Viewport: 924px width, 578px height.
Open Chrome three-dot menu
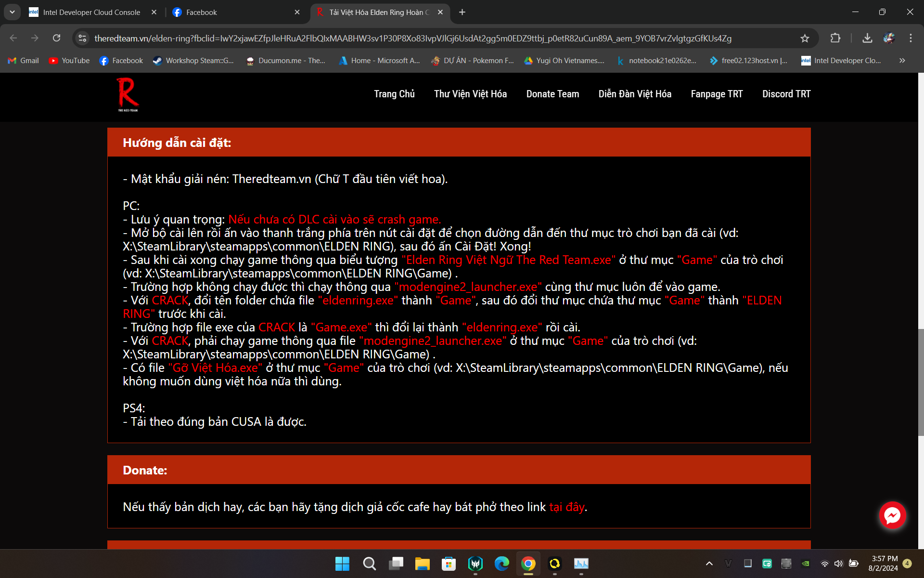(911, 38)
